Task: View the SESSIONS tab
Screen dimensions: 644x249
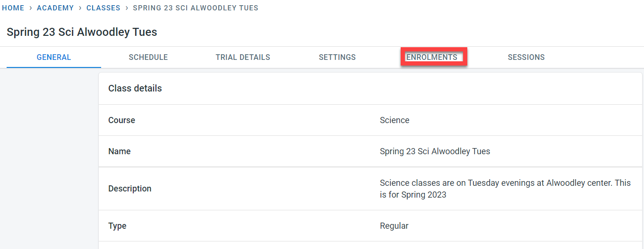Action: pyautogui.click(x=526, y=58)
